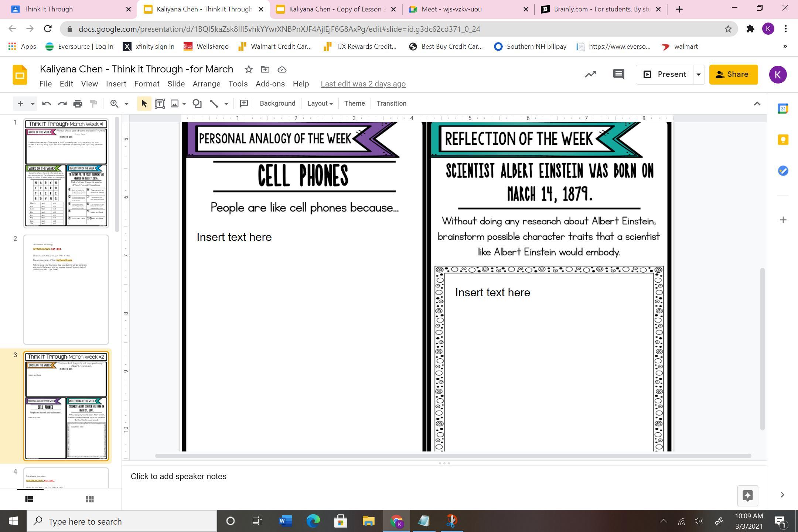Viewport: 798px width, 532px height.
Task: Open comment history icon
Action: click(618, 74)
